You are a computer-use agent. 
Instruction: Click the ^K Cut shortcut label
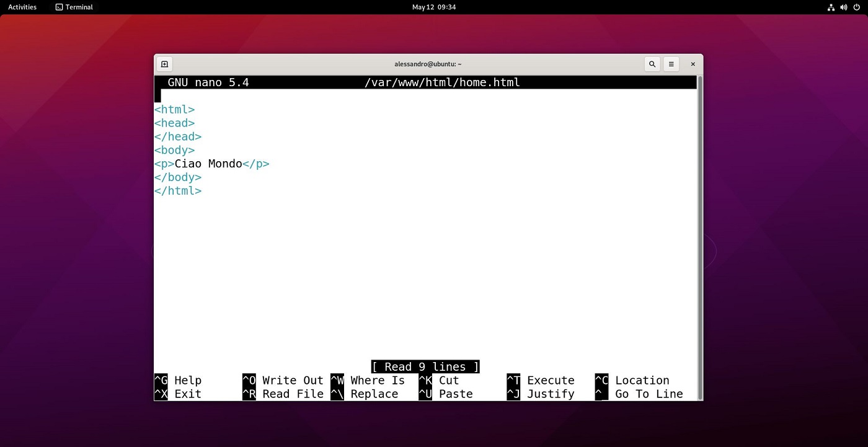coord(439,381)
